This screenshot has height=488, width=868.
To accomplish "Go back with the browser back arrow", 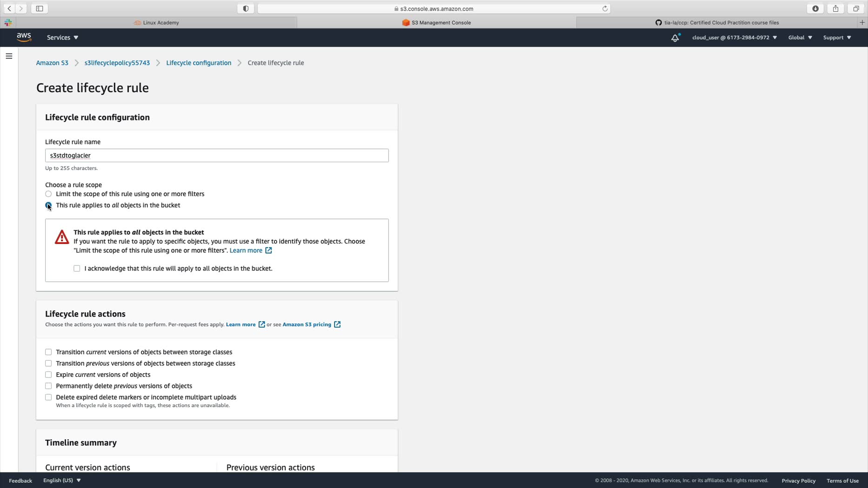I will (9, 8).
